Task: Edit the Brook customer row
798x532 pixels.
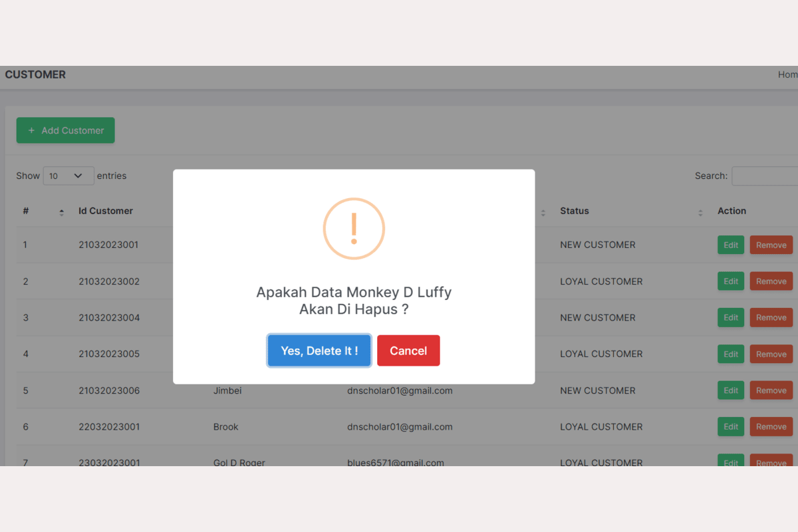Action: (x=731, y=427)
